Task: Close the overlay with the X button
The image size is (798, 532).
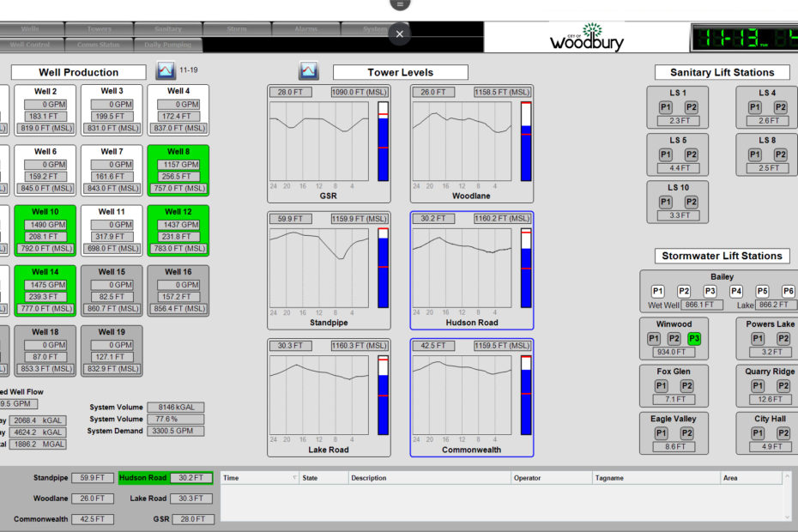Action: pyautogui.click(x=400, y=34)
